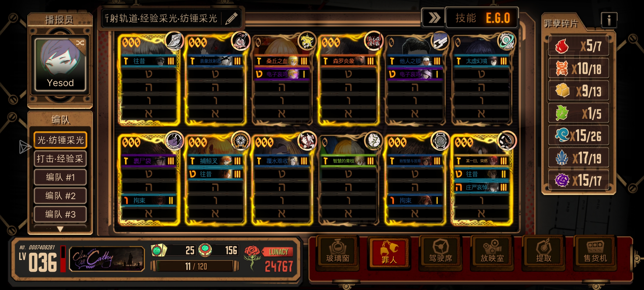
Task: Click the LUNACY rose currency icon
Action: point(252,256)
